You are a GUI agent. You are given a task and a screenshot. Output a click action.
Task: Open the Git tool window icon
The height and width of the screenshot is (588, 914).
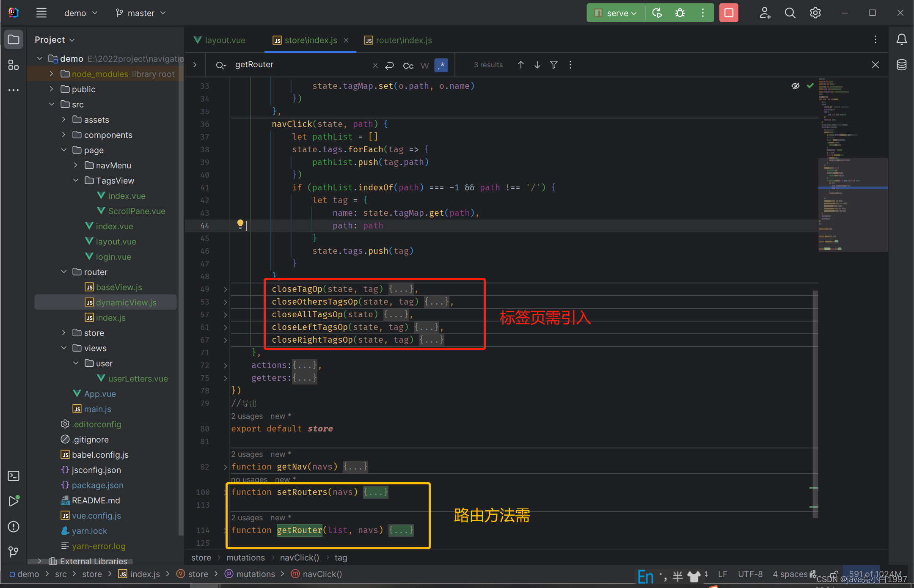point(13,552)
